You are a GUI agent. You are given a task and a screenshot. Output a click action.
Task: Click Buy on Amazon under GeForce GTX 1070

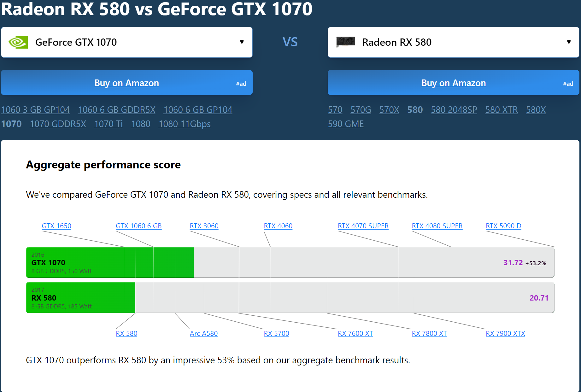pos(126,83)
